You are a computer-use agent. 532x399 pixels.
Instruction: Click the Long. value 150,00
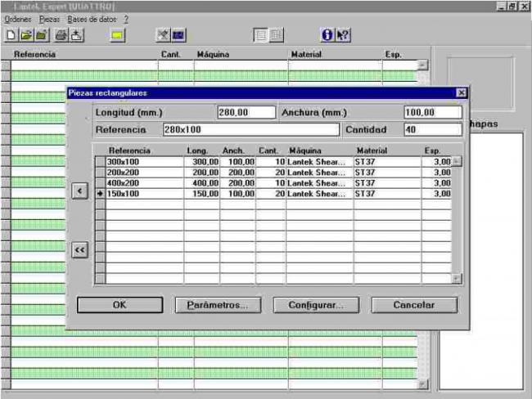click(202, 194)
